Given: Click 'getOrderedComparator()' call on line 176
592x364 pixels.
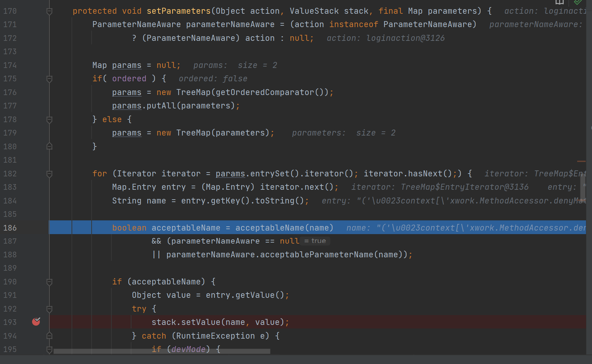Looking at the screenshot, I should coord(272,92).
